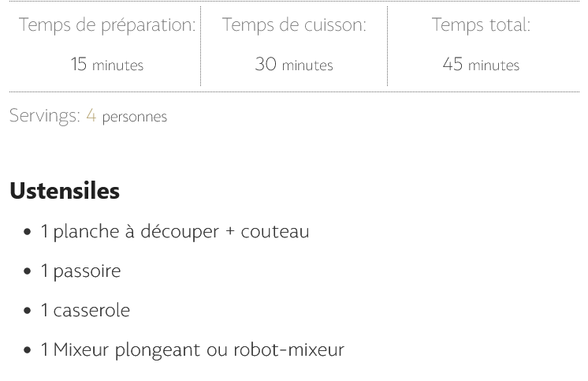Click the word 'personnes' beside servings
Viewport: 588px width, 381px height.
pos(135,117)
